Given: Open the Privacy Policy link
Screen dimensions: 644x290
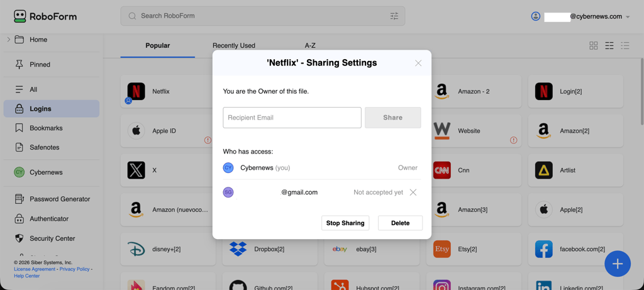Looking at the screenshot, I should 74,269.
